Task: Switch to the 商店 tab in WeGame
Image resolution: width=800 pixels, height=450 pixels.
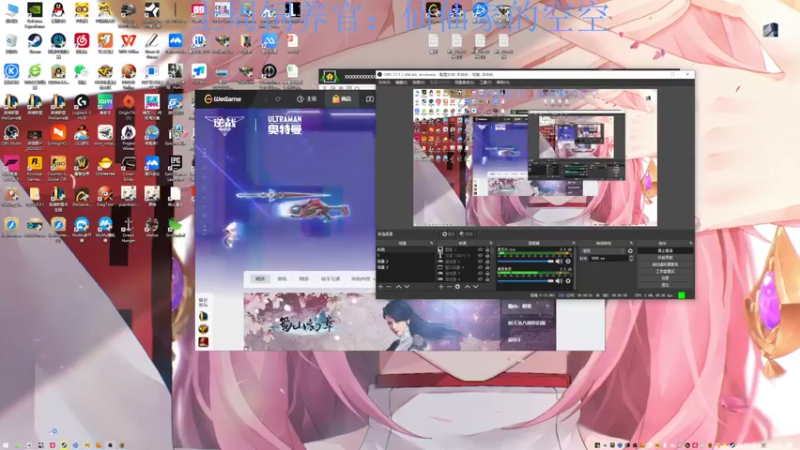Action: point(342,99)
